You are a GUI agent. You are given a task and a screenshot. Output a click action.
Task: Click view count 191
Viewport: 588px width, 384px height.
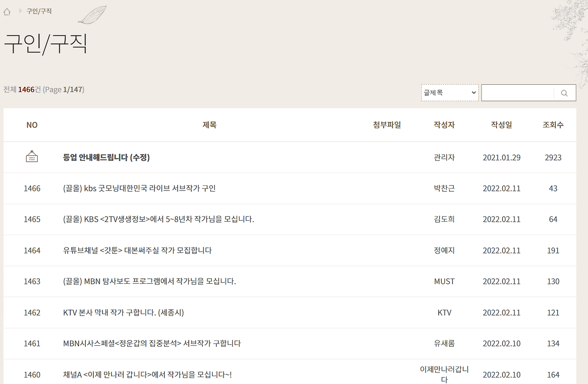pyautogui.click(x=553, y=251)
